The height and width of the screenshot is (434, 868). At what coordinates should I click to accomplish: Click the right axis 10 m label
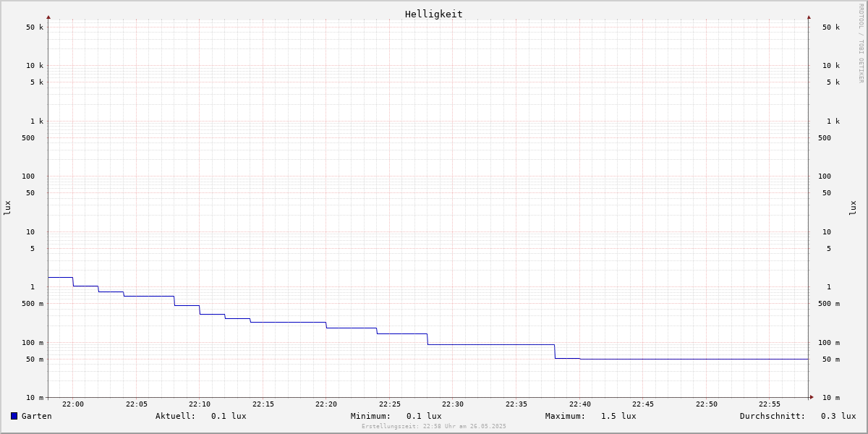click(x=831, y=398)
